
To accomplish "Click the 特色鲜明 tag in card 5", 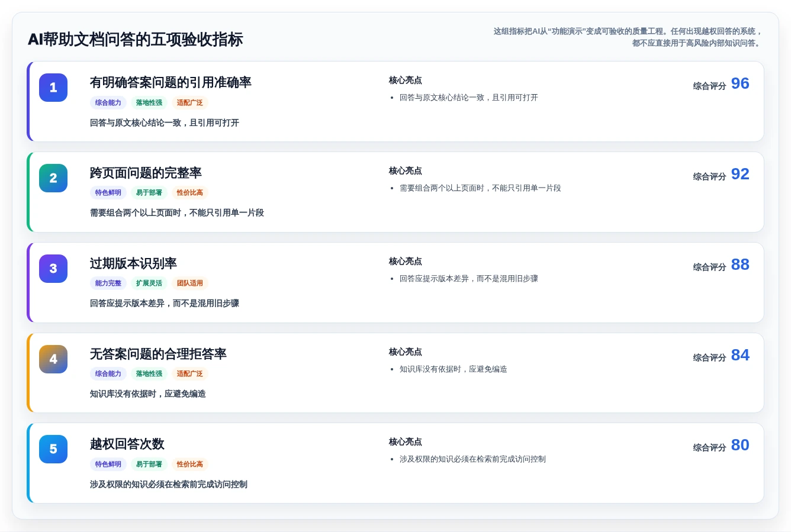I will tap(108, 465).
